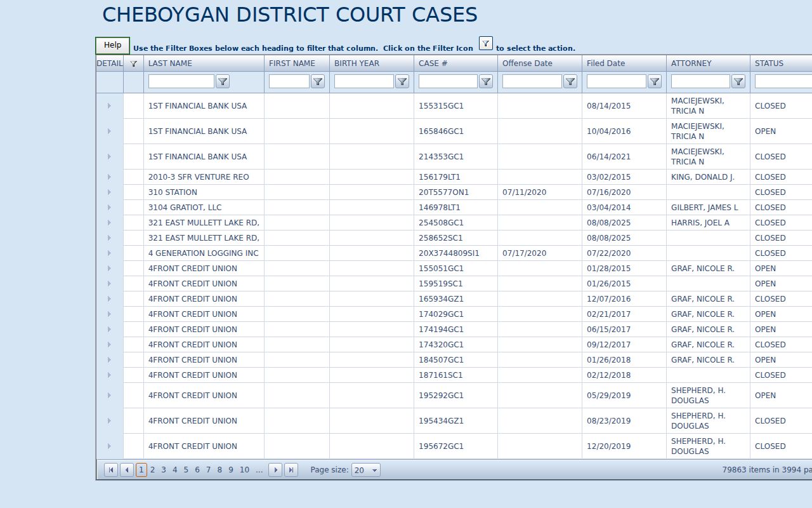
Task: Focus the ATTORNEY filter text box
Action: pyautogui.click(x=700, y=81)
